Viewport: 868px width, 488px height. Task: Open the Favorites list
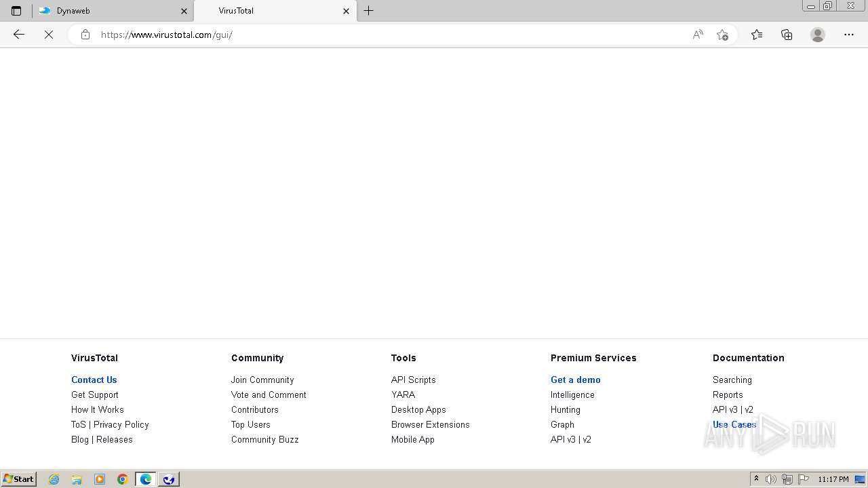(x=757, y=35)
